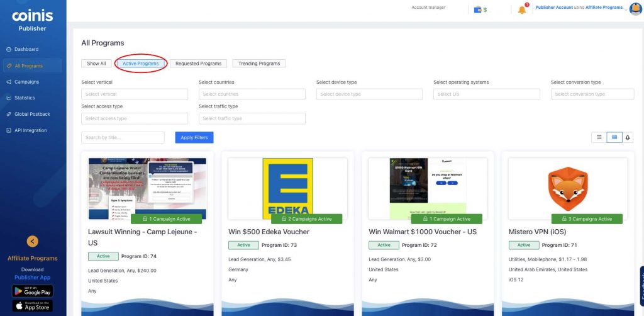Switch to grid view layout
This screenshot has height=316, width=644.
tap(614, 137)
